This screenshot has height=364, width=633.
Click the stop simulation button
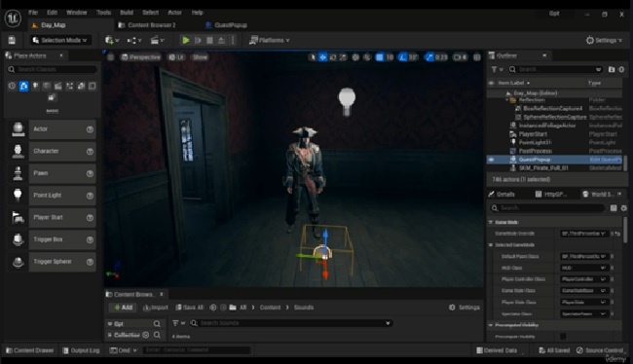click(209, 40)
